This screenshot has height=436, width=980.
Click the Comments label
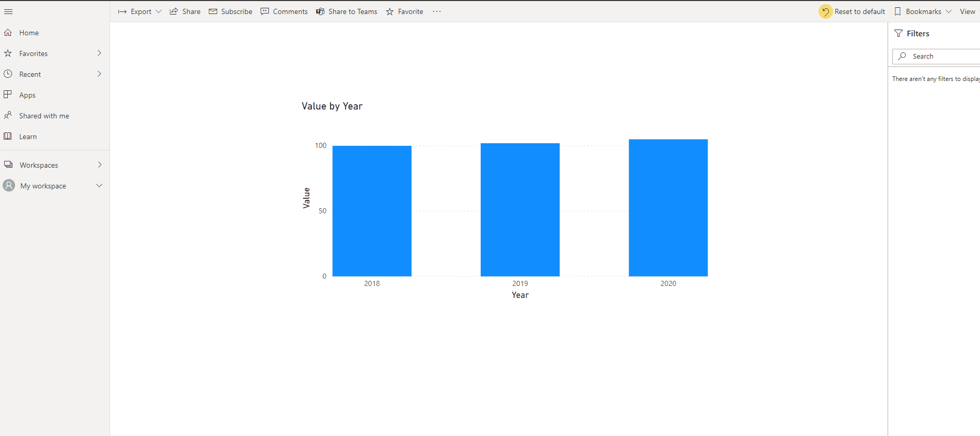pos(290,11)
